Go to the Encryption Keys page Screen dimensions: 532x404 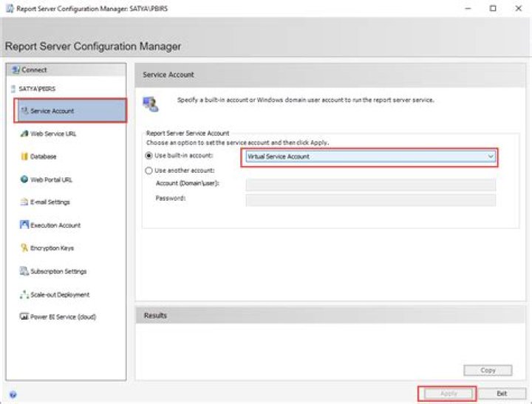coord(52,248)
